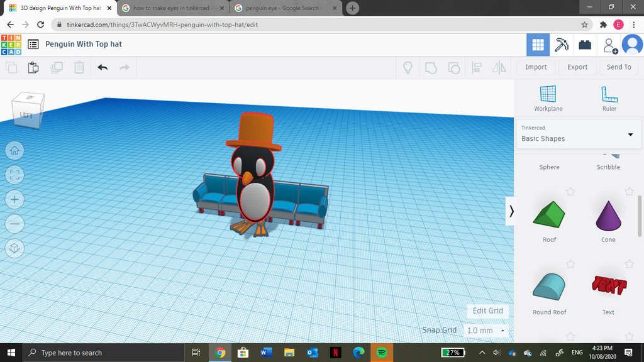
Task: Click the Align tool icon
Action: [477, 67]
